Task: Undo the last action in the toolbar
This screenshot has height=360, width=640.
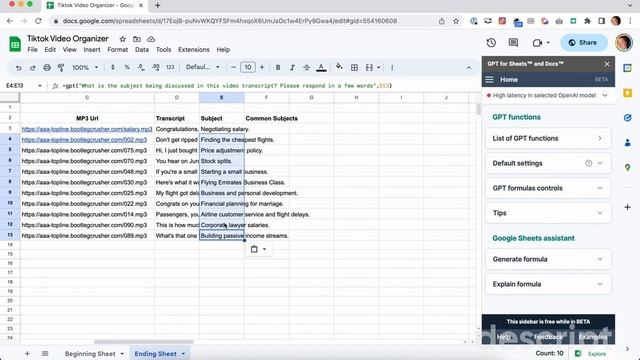Action: tap(18, 68)
